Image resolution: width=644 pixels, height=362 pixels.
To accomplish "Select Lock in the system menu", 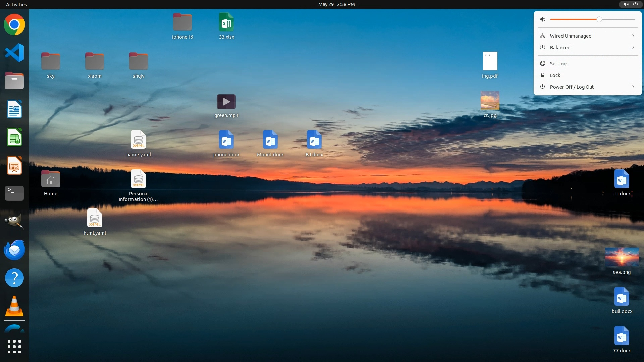I will point(555,75).
